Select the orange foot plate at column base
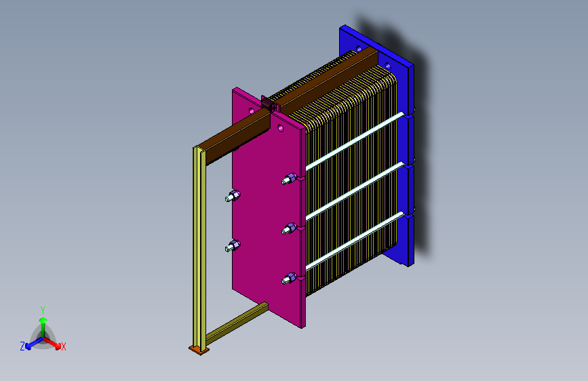 199,350
